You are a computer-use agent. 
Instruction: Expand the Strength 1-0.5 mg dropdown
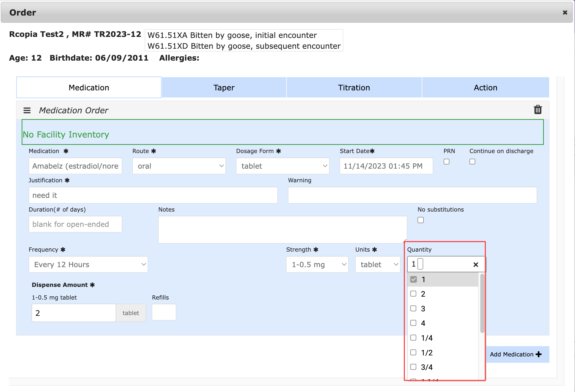click(x=317, y=264)
